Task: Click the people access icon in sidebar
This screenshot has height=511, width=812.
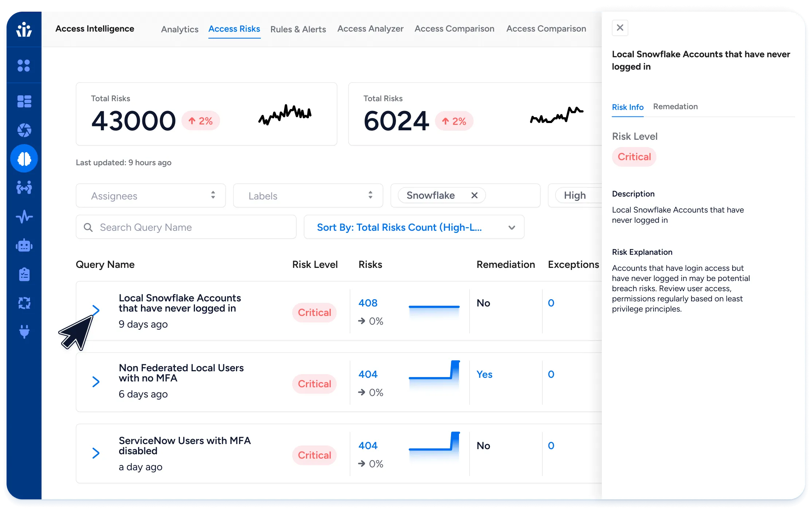Action: (24, 188)
